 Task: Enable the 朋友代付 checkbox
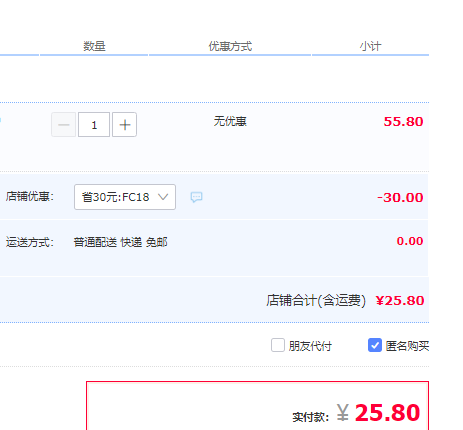[278, 345]
